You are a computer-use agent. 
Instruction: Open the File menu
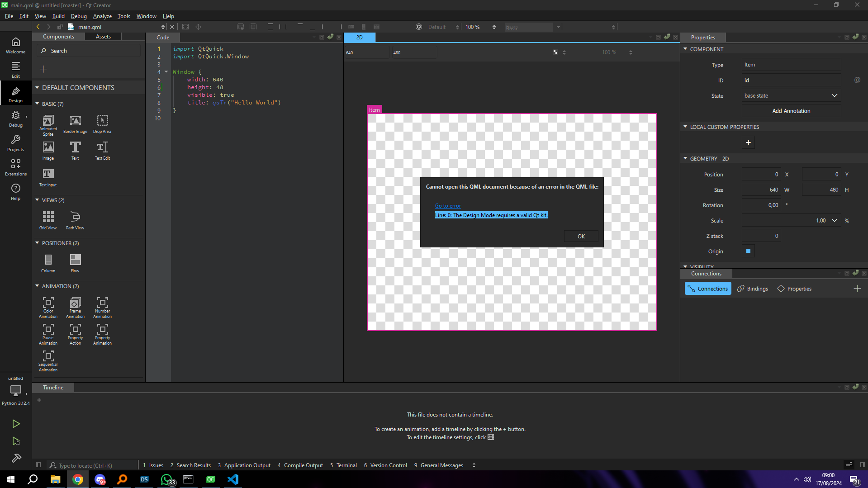pos(9,16)
